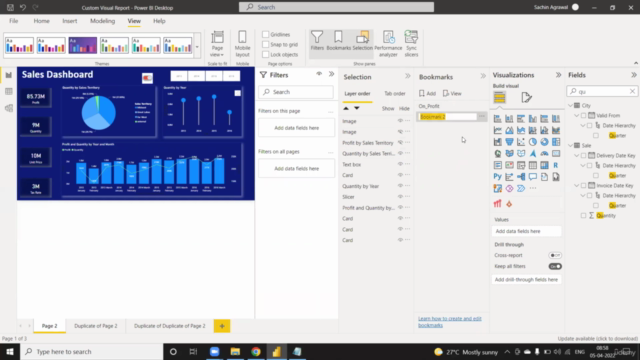Select the Python visual icon
640x360 pixels.
[x=497, y=177]
